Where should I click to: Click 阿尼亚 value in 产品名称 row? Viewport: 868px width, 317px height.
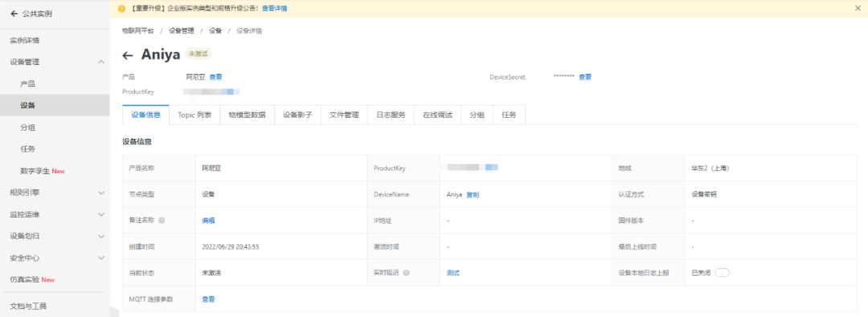tap(211, 168)
